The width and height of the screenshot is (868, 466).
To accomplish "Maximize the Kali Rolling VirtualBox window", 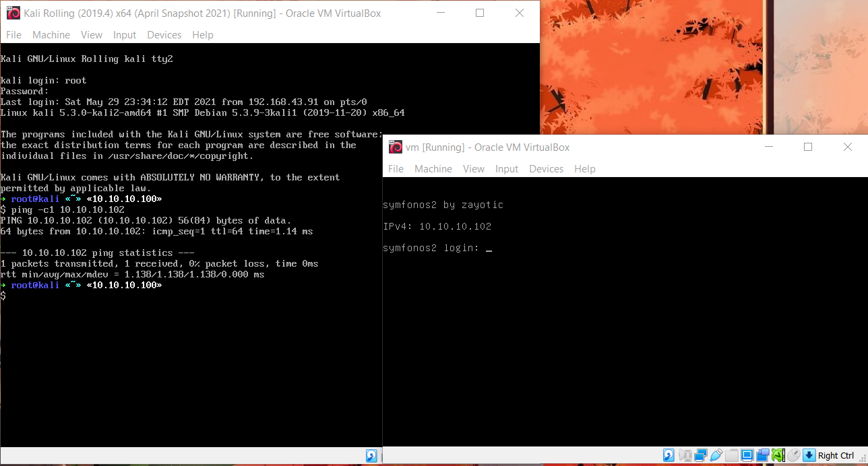I will [x=480, y=13].
